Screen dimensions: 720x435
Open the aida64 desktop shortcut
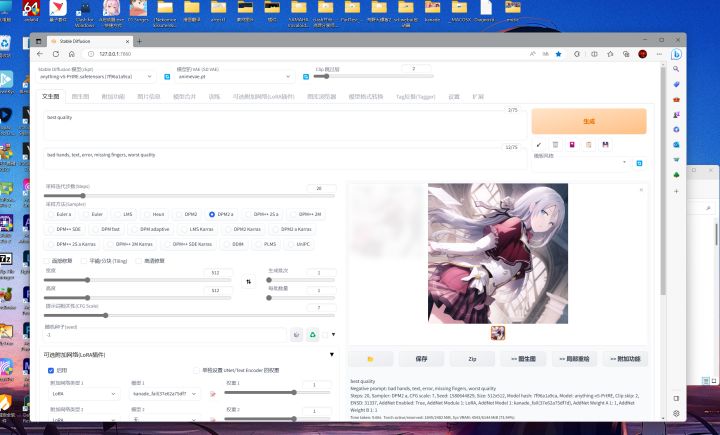point(31,11)
